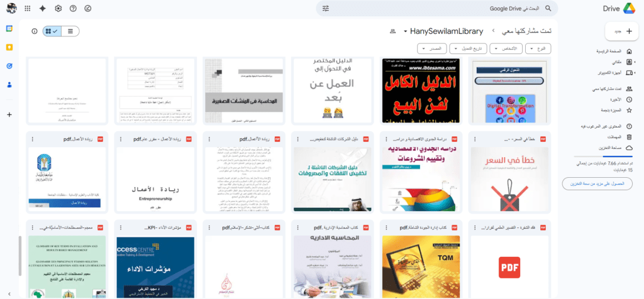Select the grid layout view toggle
The width and height of the screenshot is (644, 299).
tap(52, 31)
